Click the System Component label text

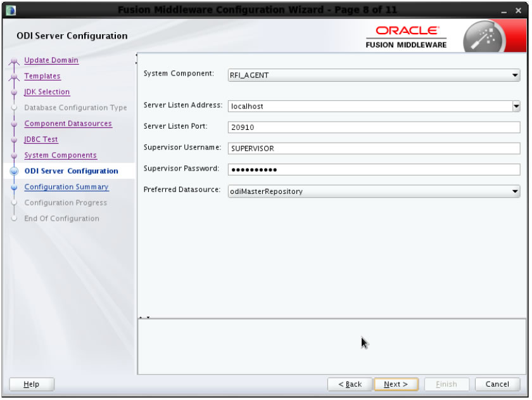pos(179,74)
